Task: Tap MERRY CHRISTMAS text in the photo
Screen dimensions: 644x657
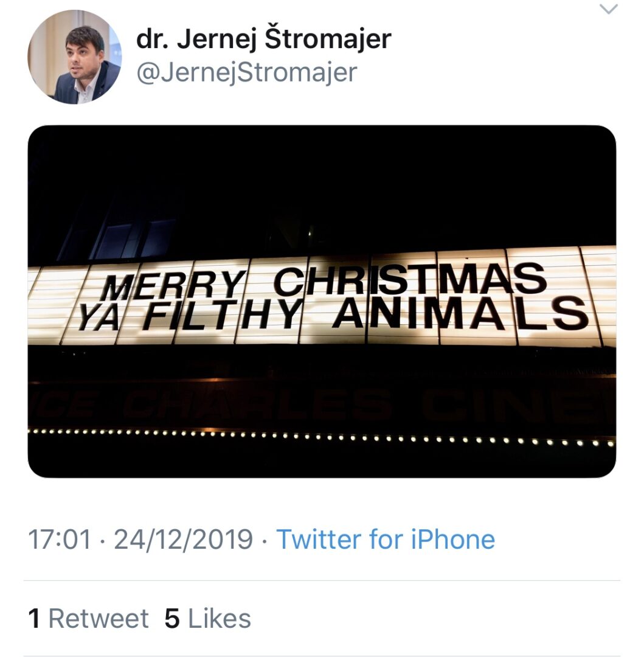Action: coord(322,282)
